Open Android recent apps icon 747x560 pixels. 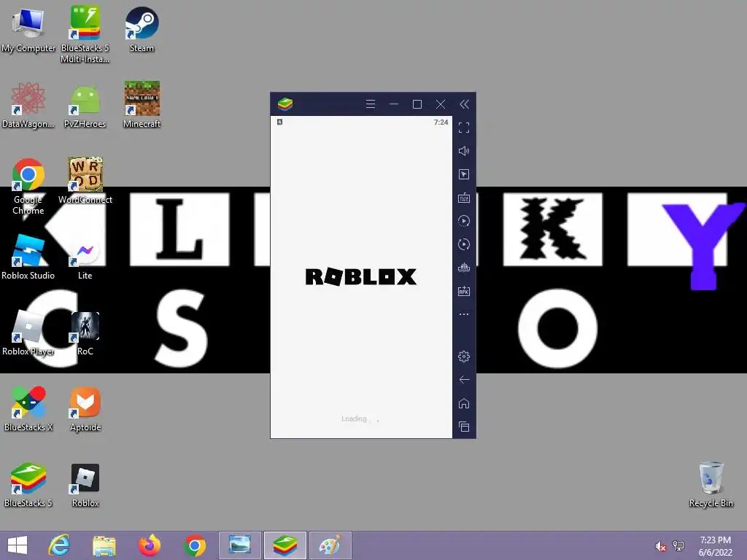click(464, 427)
